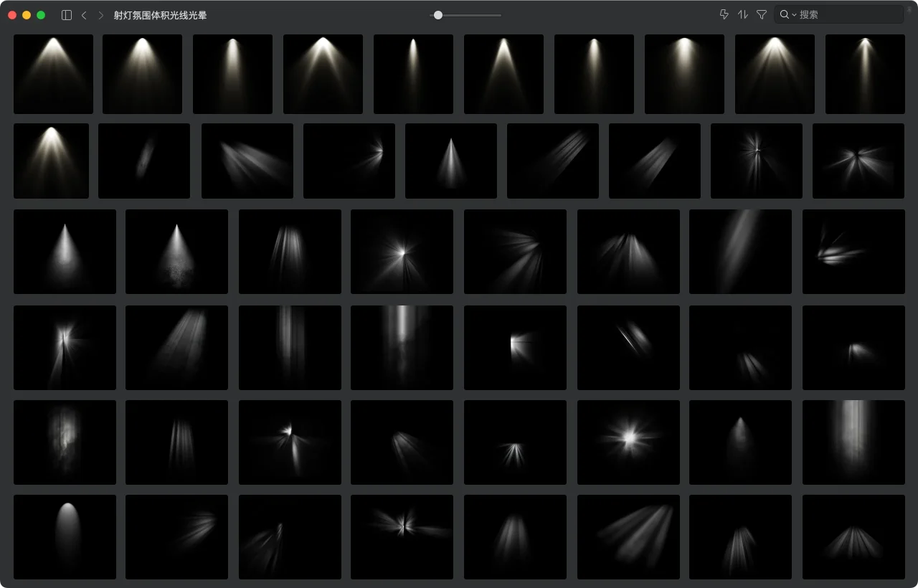Select the oval spotlight thumbnail in bottom row
This screenshot has width=918, height=588.
(x=65, y=537)
